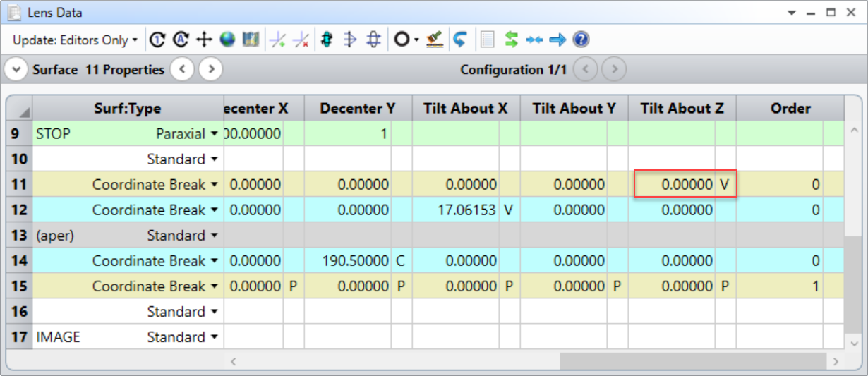Open the Standard surface type dropdown on row 16
This screenshot has width=868, height=376.
tap(214, 311)
